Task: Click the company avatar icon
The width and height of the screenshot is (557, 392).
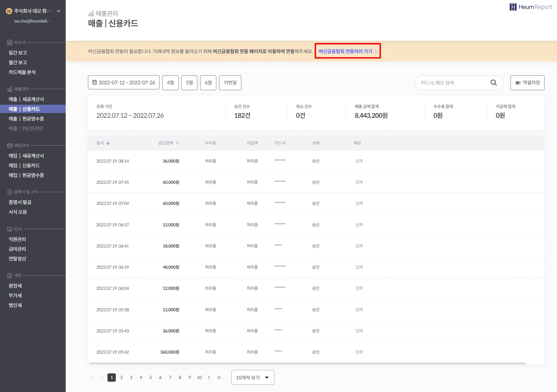Action: (9, 11)
